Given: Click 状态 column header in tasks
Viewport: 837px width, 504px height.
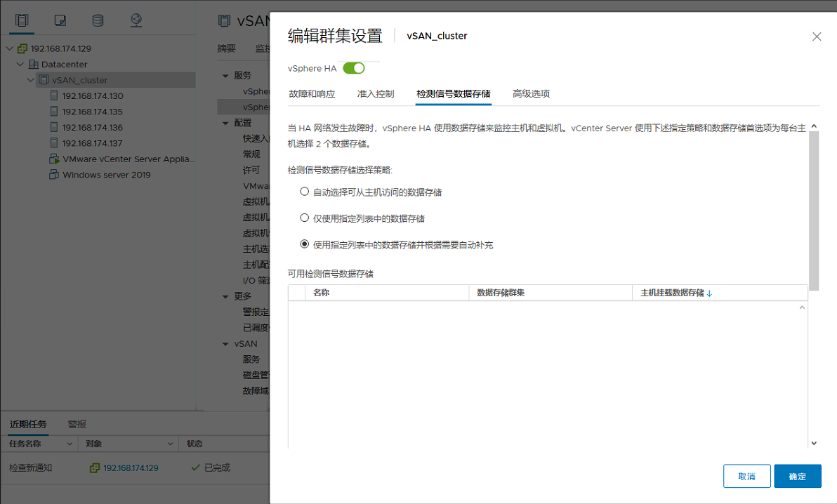Looking at the screenshot, I should click(195, 444).
